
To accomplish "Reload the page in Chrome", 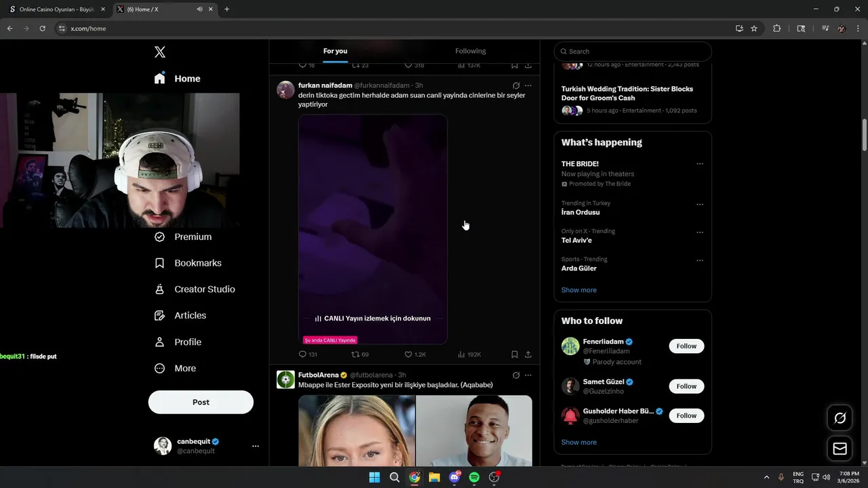I will [x=42, y=28].
